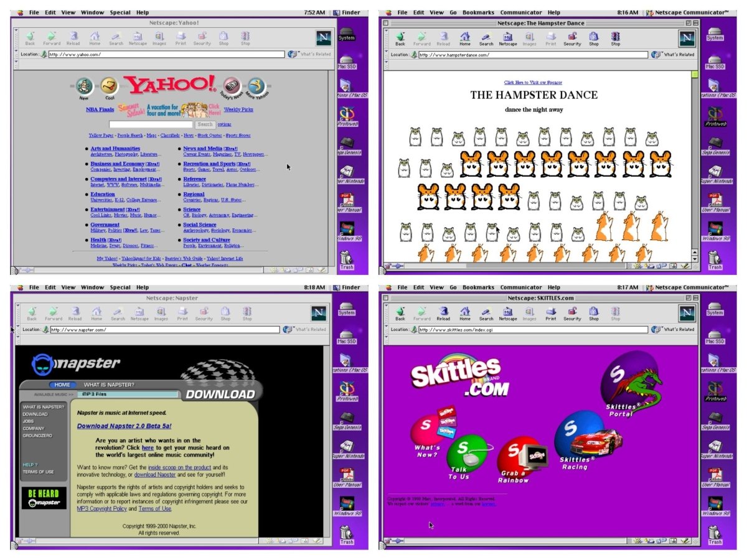Click Yahoo page's 'New' round icon
Viewport: 747px width, 560px height.
[85, 87]
